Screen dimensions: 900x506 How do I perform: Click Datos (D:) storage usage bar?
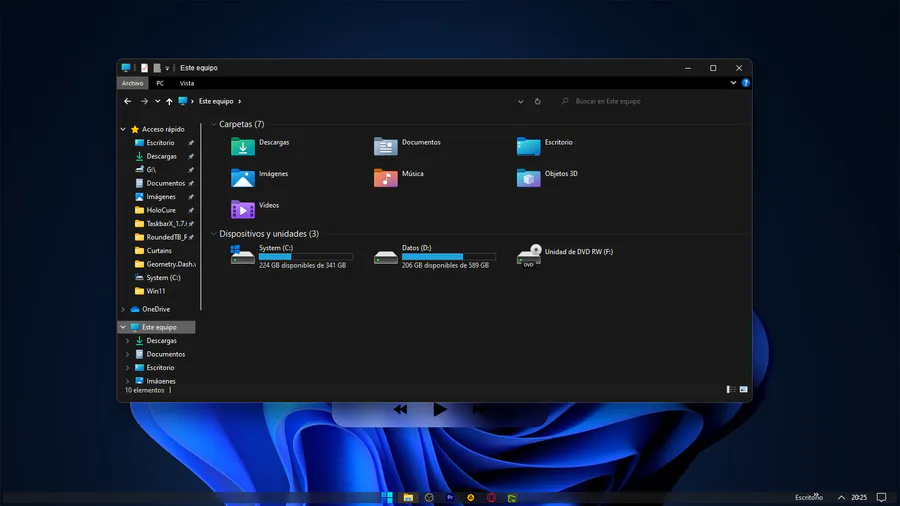448,256
